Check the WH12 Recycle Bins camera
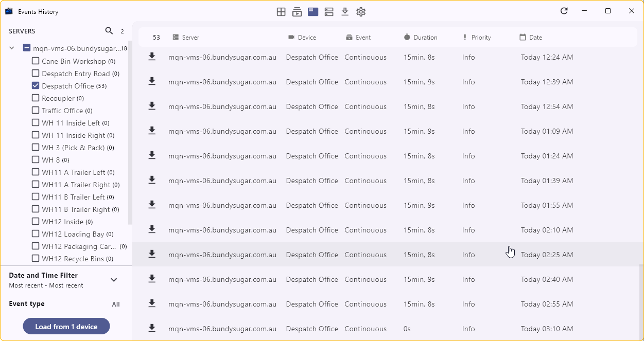The width and height of the screenshot is (644, 341). click(36, 258)
